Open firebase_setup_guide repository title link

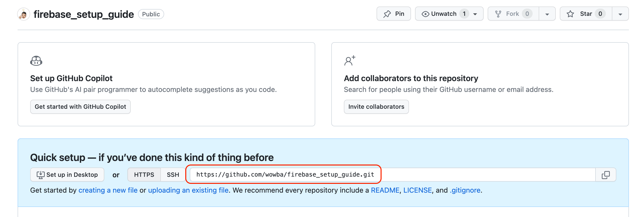84,14
